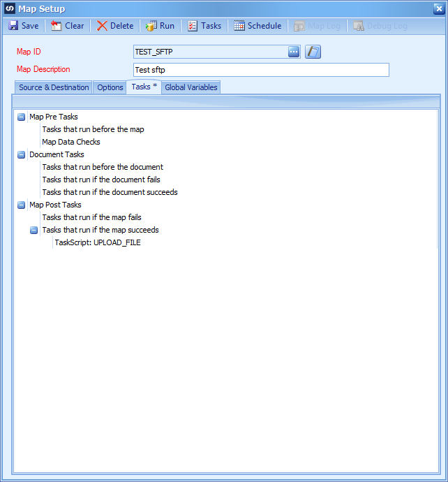Click the Map Setup title bar app icon
The image size is (448, 482).
point(10,8)
